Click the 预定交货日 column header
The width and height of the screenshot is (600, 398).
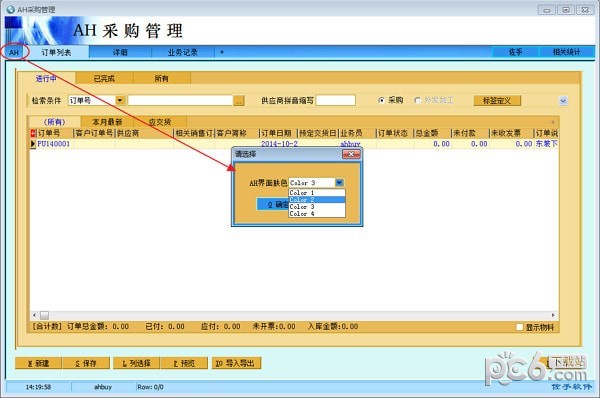[x=318, y=133]
